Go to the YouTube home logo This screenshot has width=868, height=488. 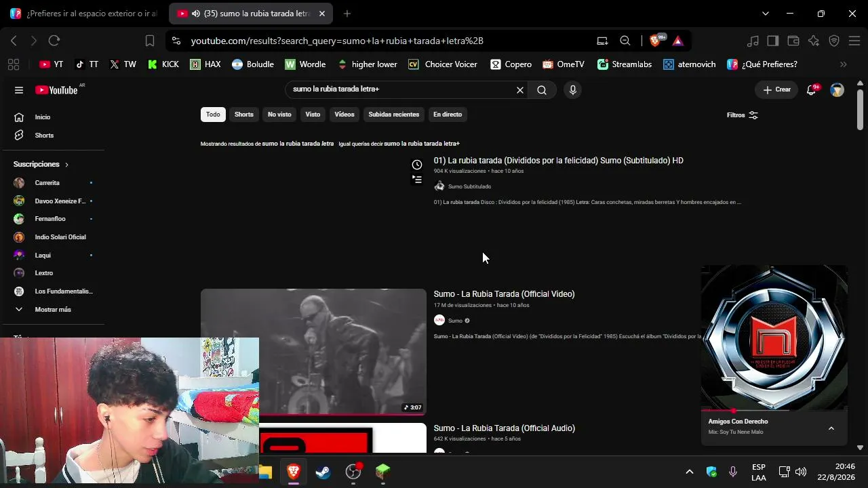pyautogui.click(x=57, y=90)
